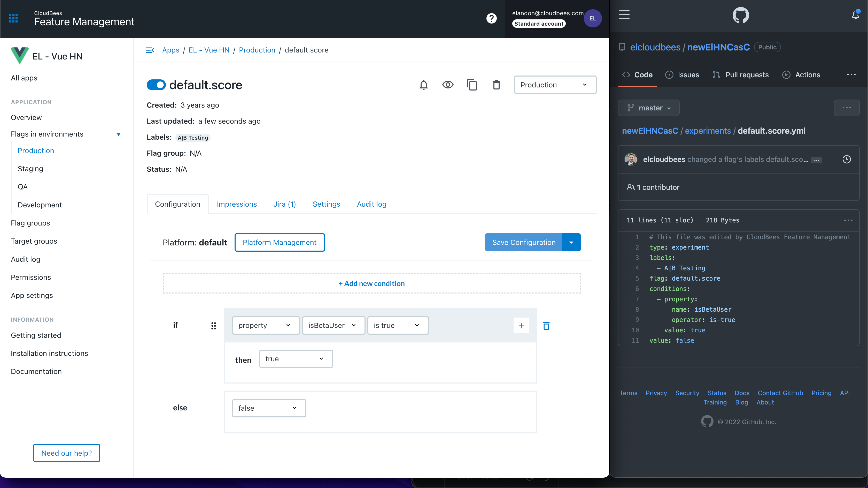Switch to the Impressions tab

click(237, 204)
